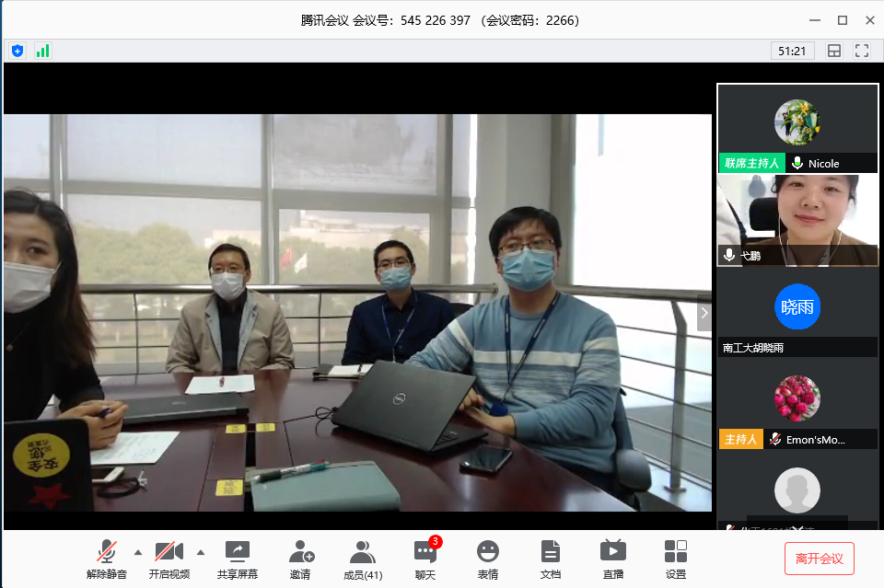The height and width of the screenshot is (588, 884).
Task: Switch the video layout grid view
Action: 834,52
